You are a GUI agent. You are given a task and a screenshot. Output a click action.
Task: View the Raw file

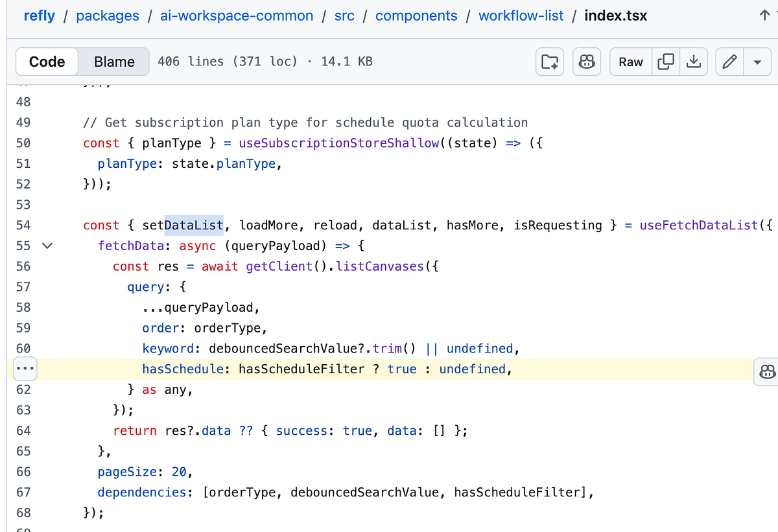point(631,62)
